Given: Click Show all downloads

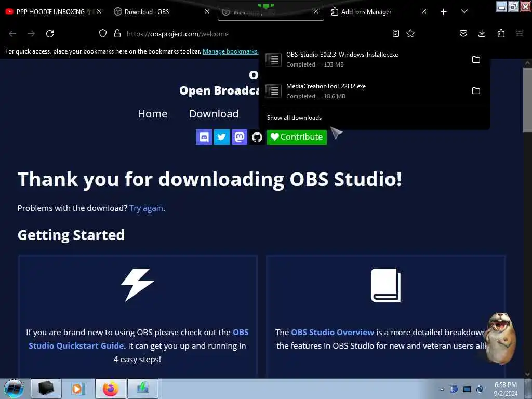Looking at the screenshot, I should click(294, 118).
